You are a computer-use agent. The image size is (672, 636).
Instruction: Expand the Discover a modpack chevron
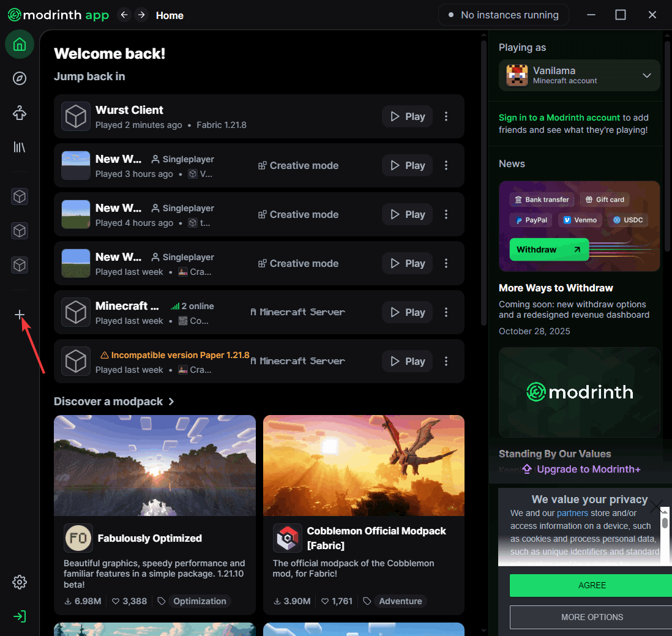[172, 402]
